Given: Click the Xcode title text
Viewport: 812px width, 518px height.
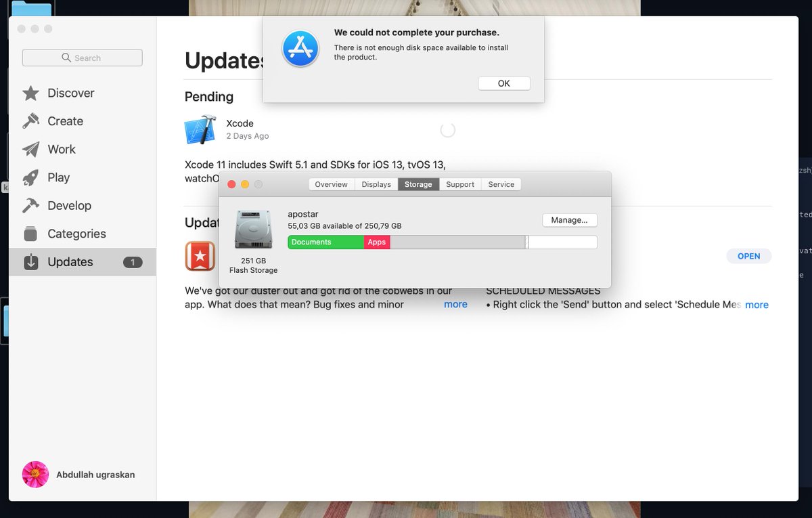Looking at the screenshot, I should coord(240,123).
